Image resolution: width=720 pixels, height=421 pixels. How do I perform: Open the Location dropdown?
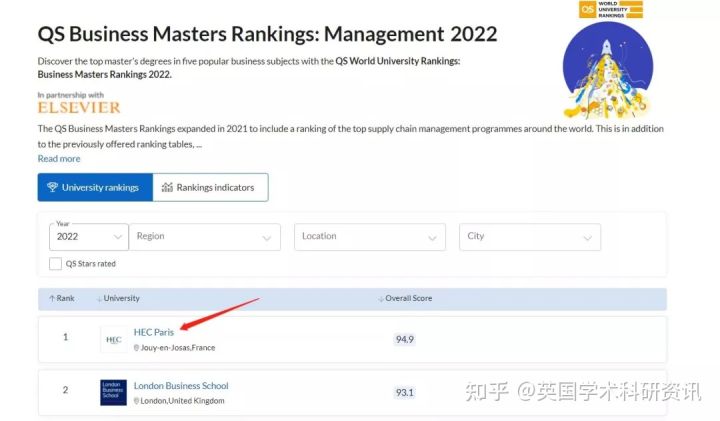pyautogui.click(x=370, y=237)
